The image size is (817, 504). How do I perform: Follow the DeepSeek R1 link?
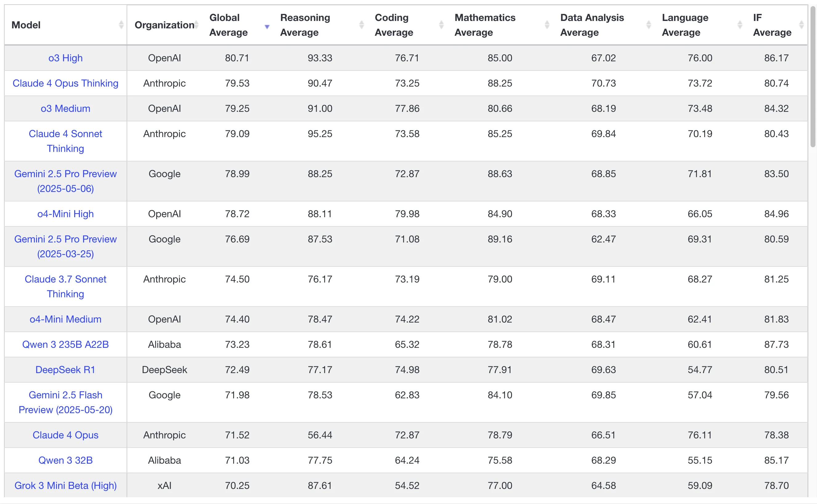(65, 370)
